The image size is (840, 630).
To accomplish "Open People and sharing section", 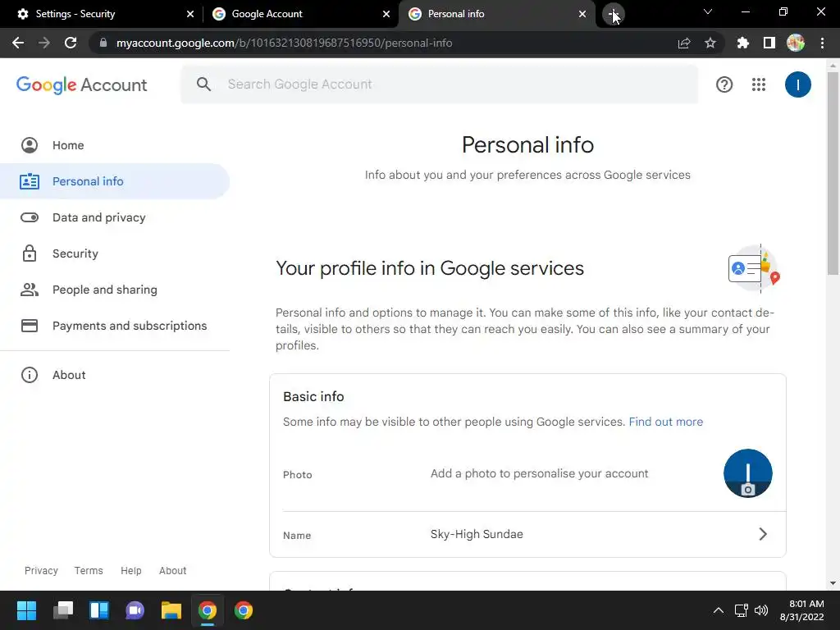I will 115,290.
